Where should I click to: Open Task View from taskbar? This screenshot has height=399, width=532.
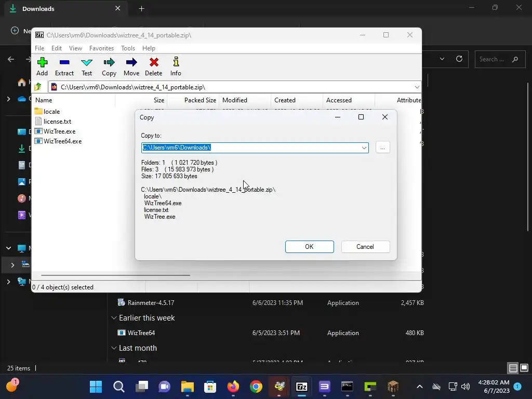tap(142, 387)
